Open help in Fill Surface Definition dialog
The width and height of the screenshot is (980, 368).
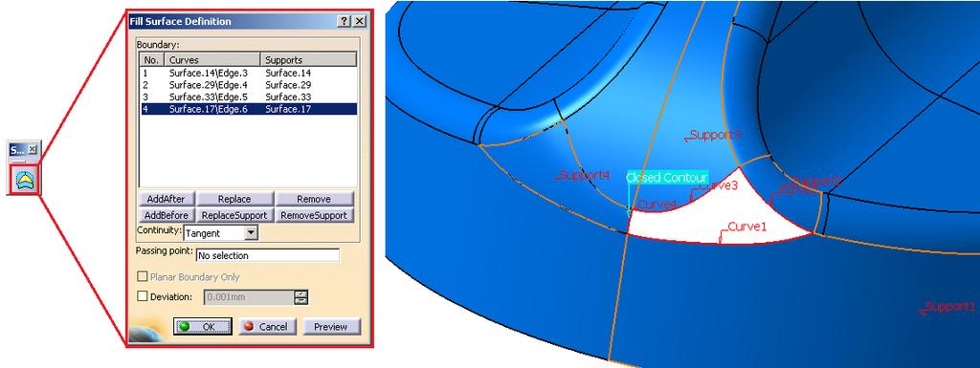(345, 21)
